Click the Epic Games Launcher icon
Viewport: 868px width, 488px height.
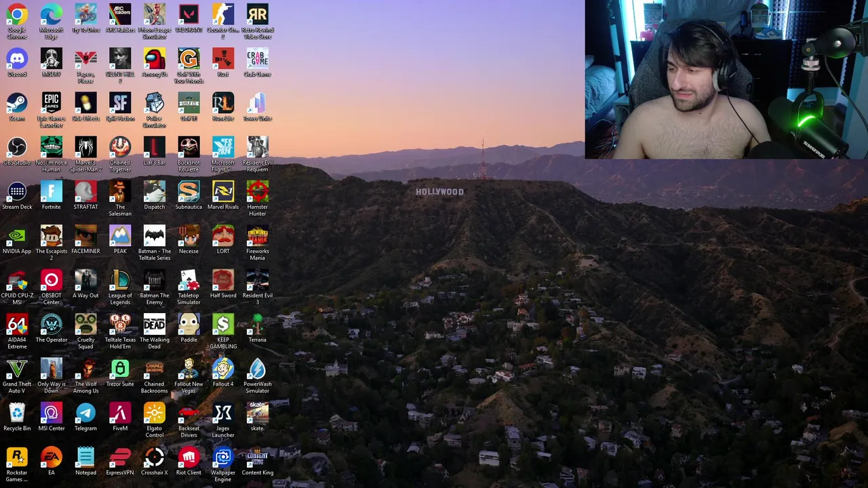coord(52,109)
